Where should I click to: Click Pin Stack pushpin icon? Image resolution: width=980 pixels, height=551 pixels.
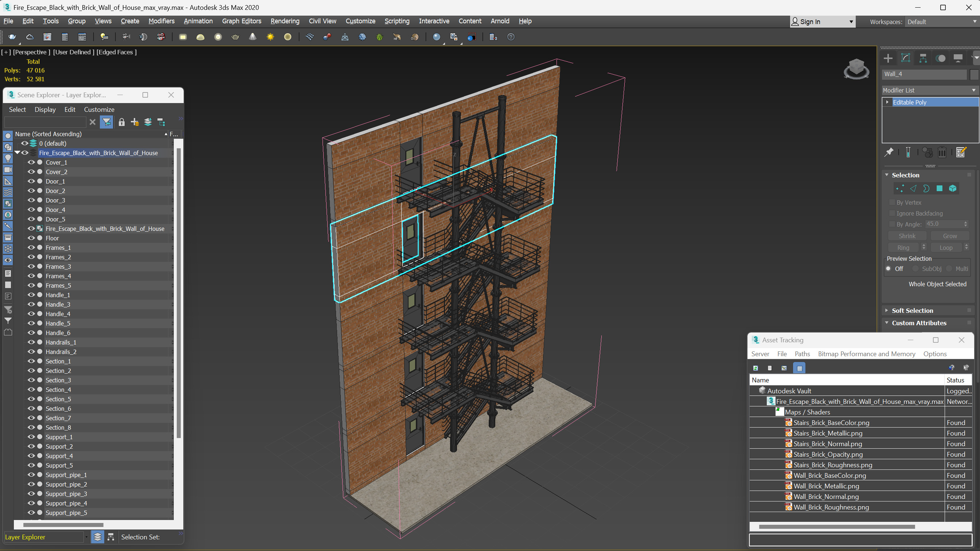[889, 153]
